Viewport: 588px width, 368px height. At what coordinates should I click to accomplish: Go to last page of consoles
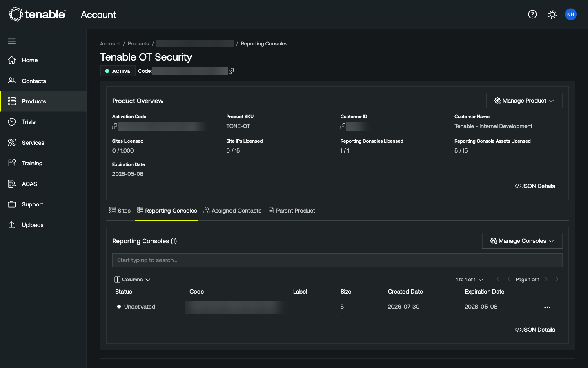point(558,279)
